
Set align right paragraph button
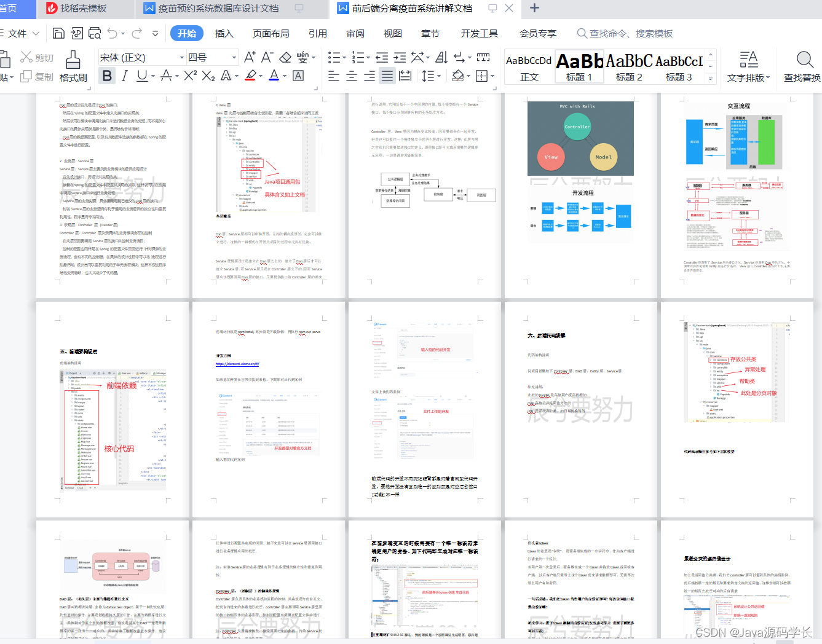(370, 76)
